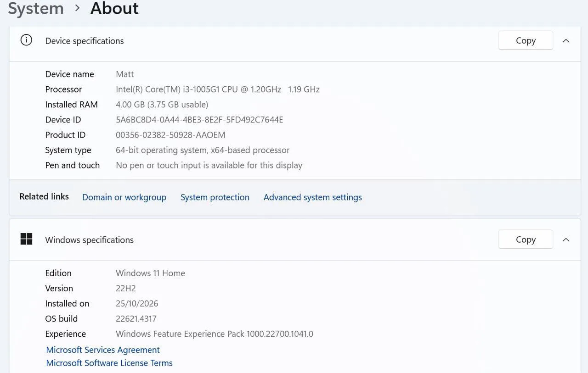
Task: Select the processor value Intel Core i3-1005G1
Action: [218, 89]
